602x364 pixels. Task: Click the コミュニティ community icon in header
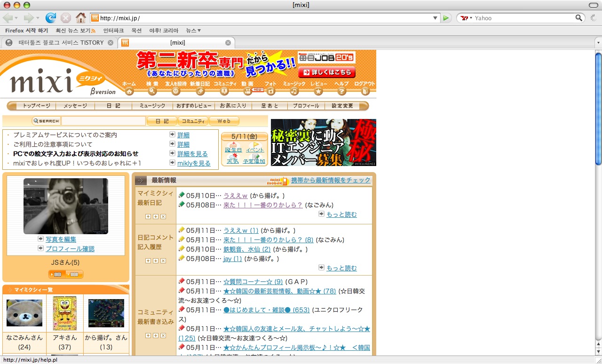click(x=224, y=91)
